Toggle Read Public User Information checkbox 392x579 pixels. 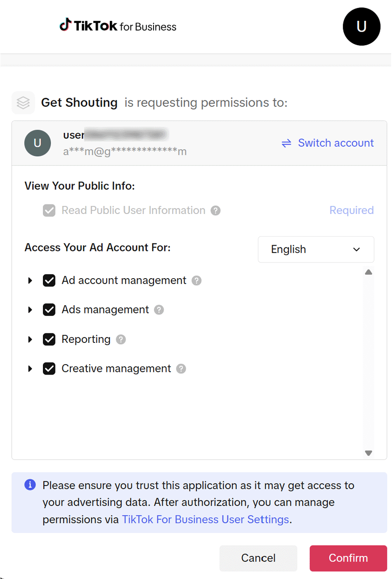(49, 211)
